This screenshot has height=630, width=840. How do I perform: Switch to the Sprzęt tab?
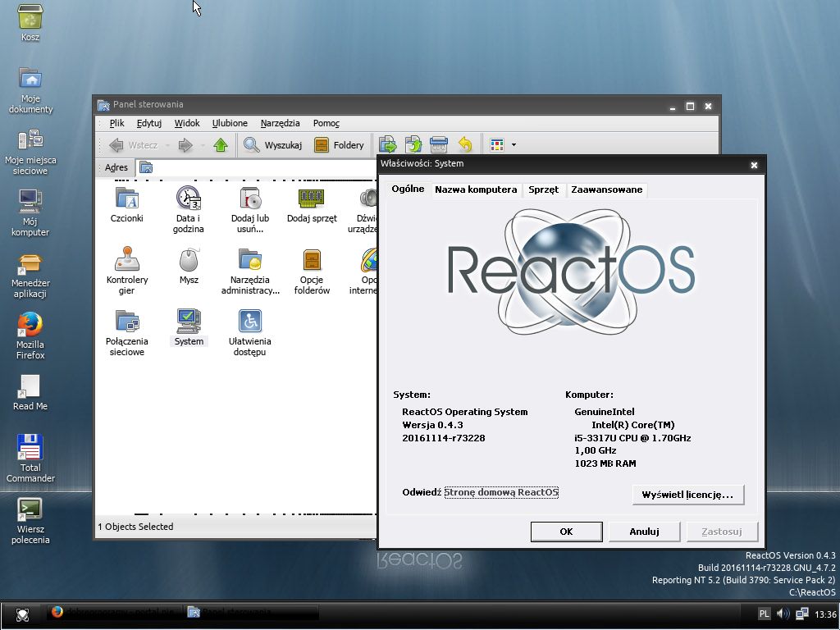tap(543, 189)
